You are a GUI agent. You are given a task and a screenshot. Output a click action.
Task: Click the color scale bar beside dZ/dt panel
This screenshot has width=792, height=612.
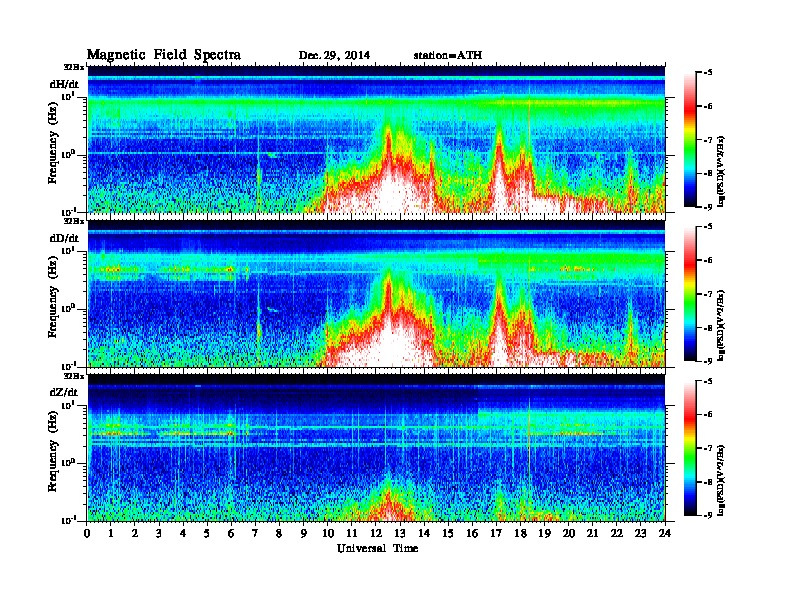(690, 448)
